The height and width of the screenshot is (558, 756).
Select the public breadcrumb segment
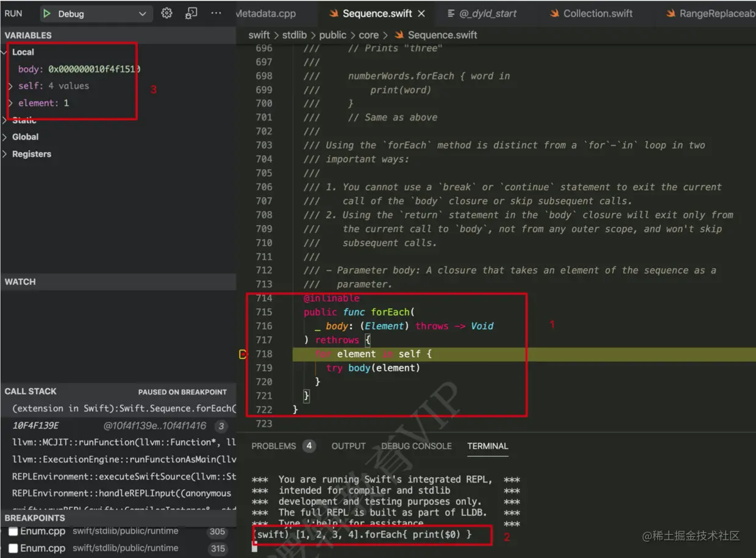click(x=332, y=35)
